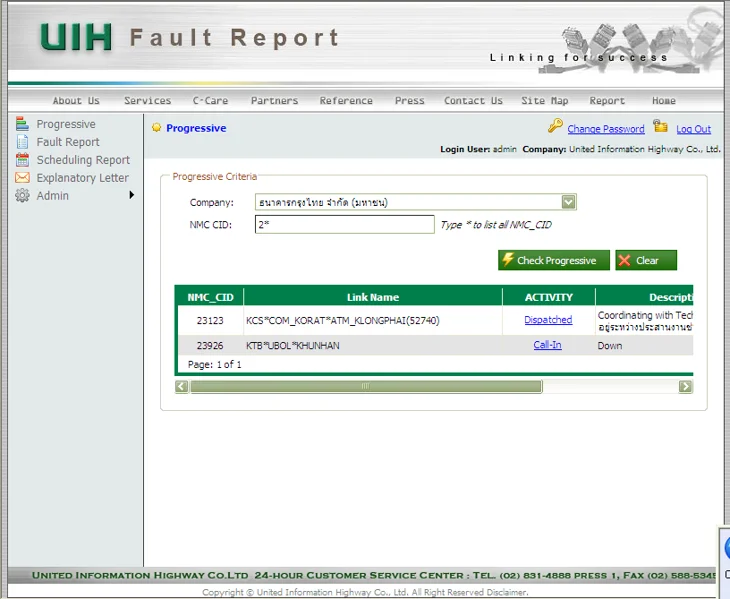Follow the Change Password link
This screenshot has height=599, width=730.
(606, 129)
